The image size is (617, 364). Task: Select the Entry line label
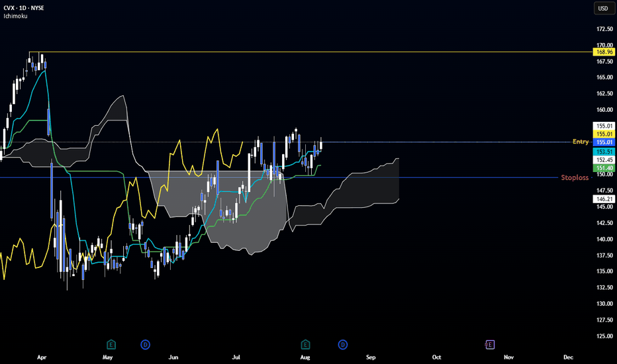(x=581, y=142)
